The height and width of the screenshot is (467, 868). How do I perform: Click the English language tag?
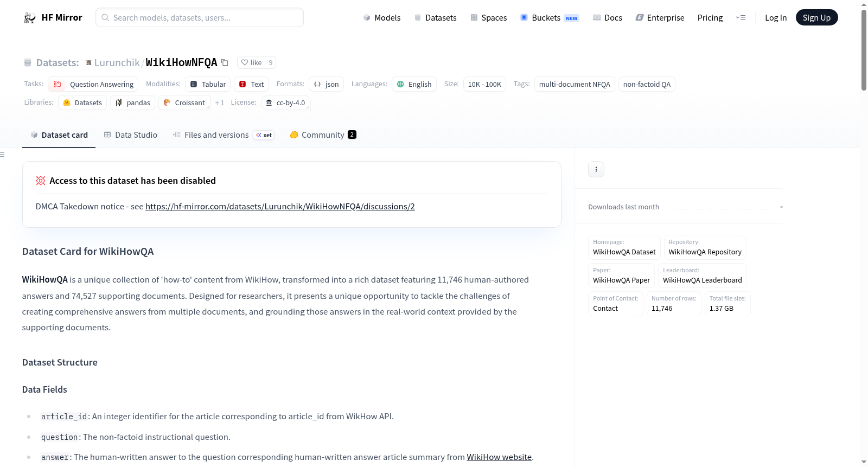[414, 84]
